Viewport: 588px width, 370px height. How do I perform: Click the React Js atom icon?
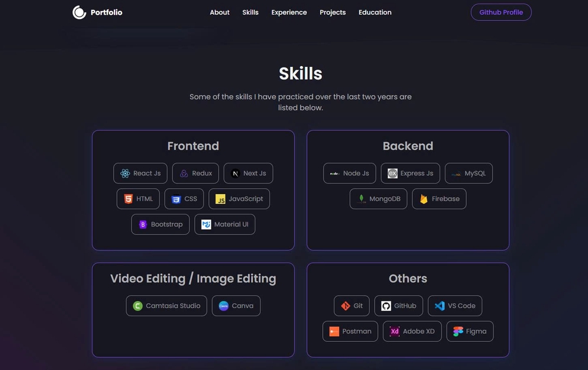pyautogui.click(x=125, y=173)
